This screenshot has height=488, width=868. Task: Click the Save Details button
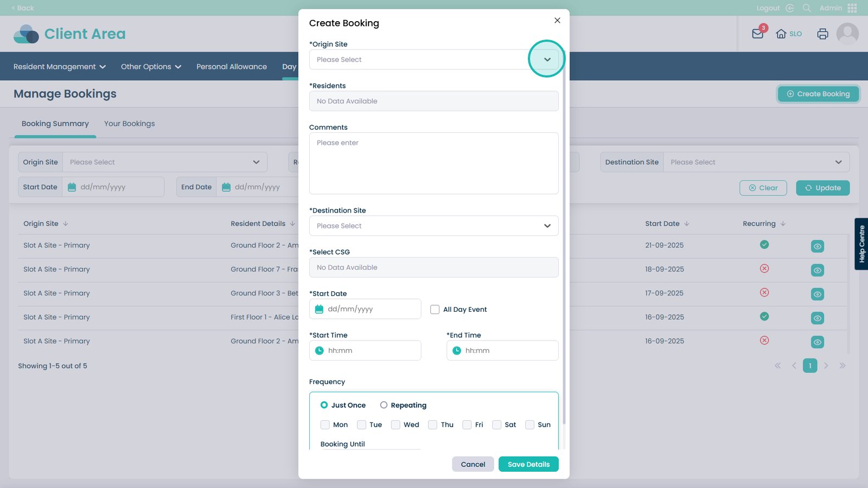coord(528,464)
